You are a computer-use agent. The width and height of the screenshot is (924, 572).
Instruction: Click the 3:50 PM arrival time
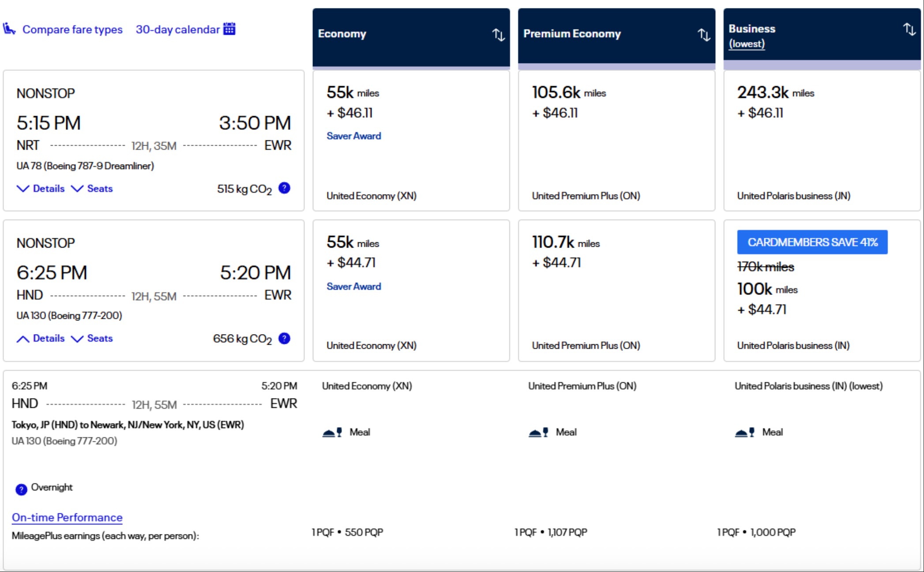click(255, 123)
